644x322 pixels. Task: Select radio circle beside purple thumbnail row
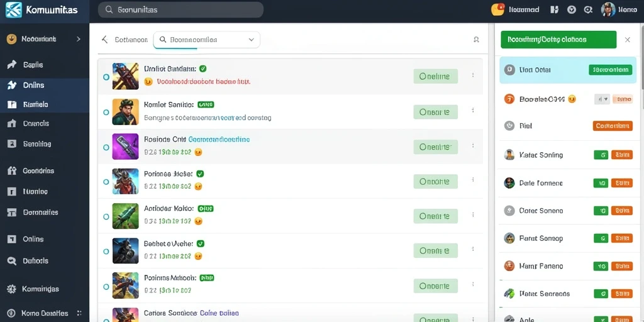tap(106, 147)
